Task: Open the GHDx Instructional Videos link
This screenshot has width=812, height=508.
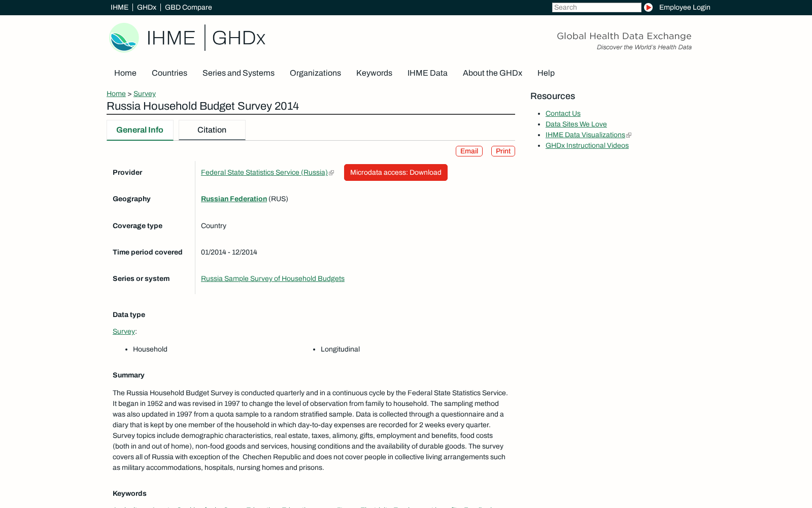Action: tap(587, 145)
